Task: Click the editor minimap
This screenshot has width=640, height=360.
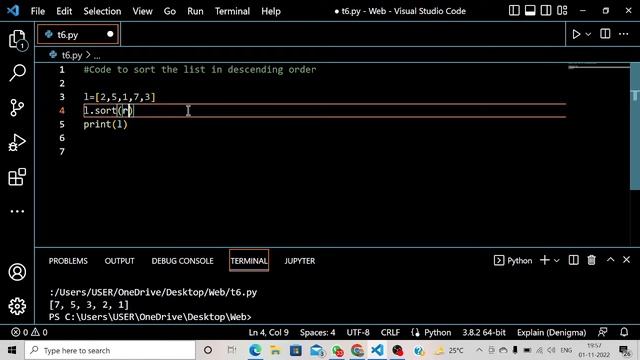Action: (x=598, y=67)
